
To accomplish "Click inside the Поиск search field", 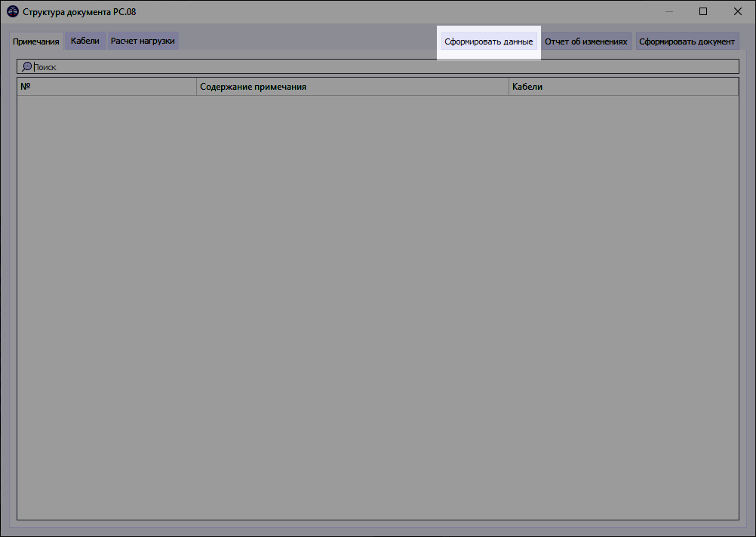I will pos(151,66).
